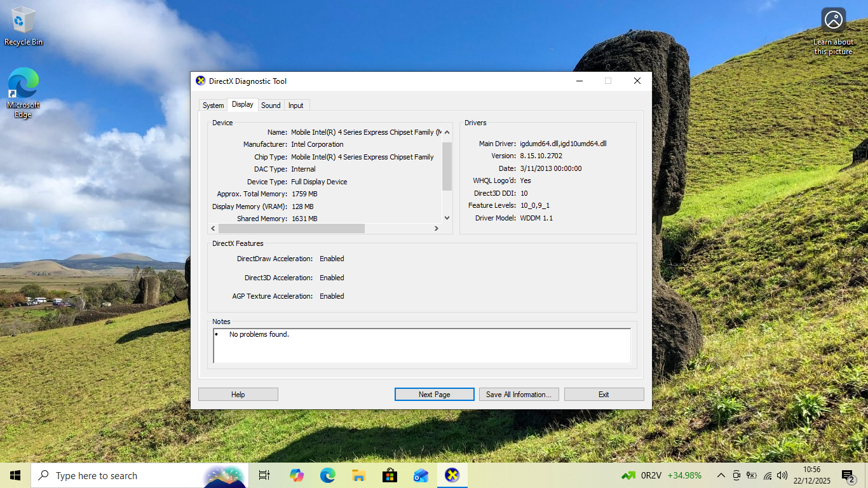Click the Task View taskbar icon

(x=264, y=475)
